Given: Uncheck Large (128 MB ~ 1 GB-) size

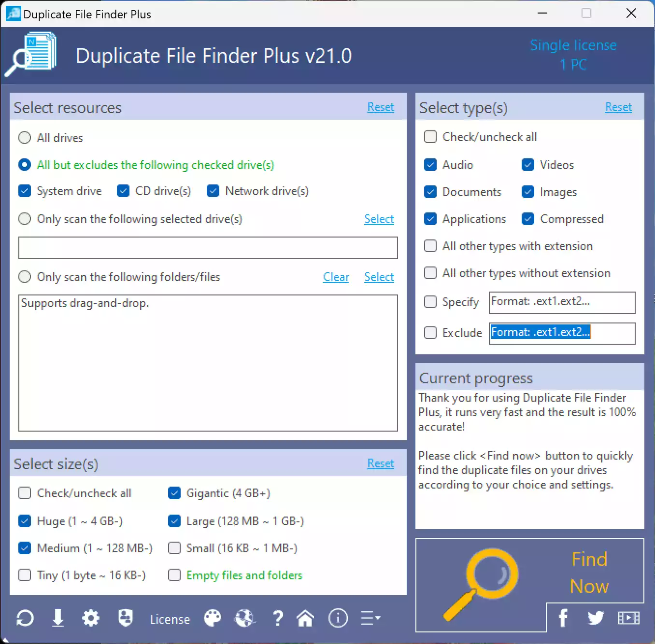Looking at the screenshot, I should [x=174, y=521].
